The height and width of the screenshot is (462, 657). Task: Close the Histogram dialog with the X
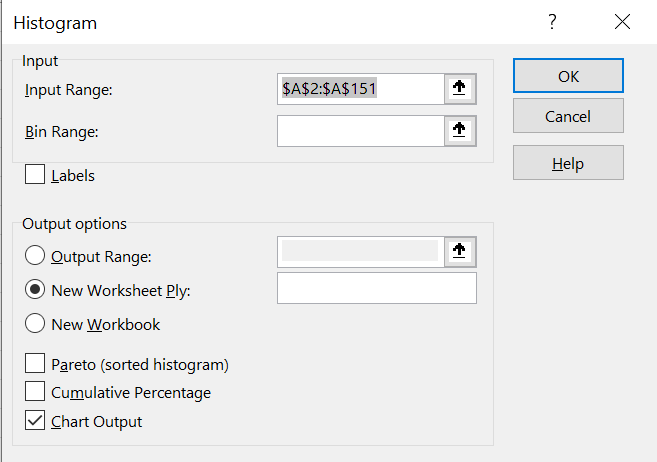tap(623, 22)
